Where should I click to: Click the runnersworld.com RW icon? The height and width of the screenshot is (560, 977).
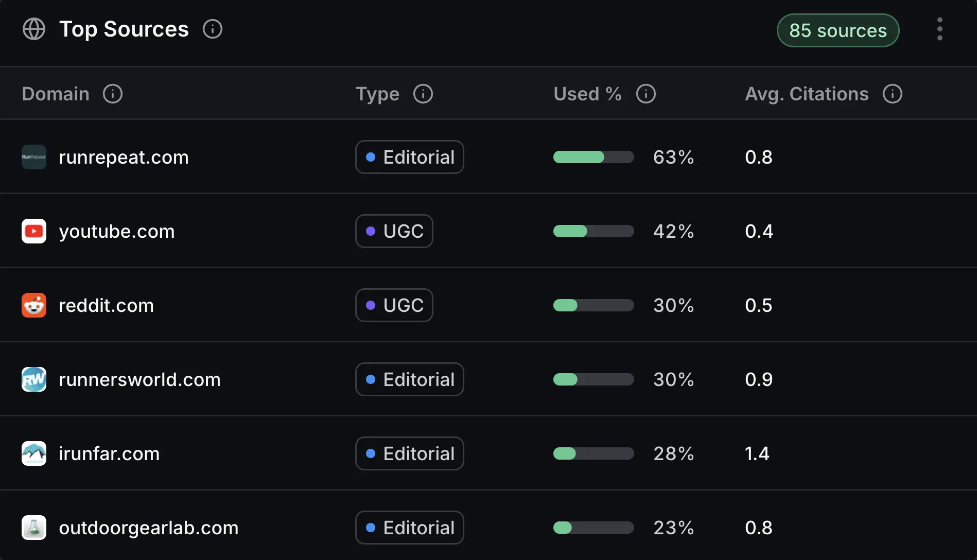tap(33, 379)
